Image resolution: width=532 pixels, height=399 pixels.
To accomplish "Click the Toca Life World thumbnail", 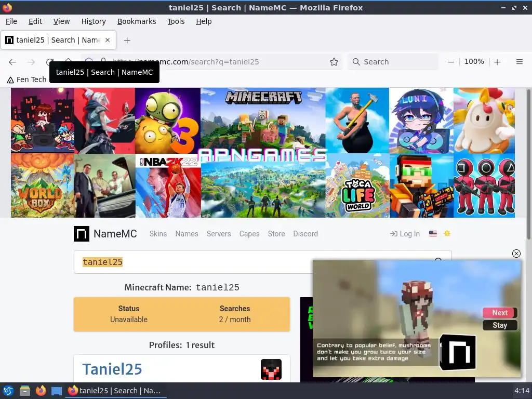I will tap(357, 185).
